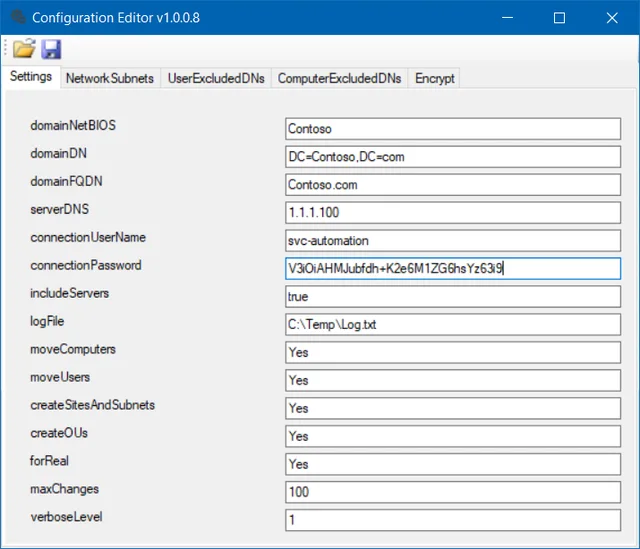Click the createSitesAndSubnets label
This screenshot has height=549, width=640.
(93, 405)
